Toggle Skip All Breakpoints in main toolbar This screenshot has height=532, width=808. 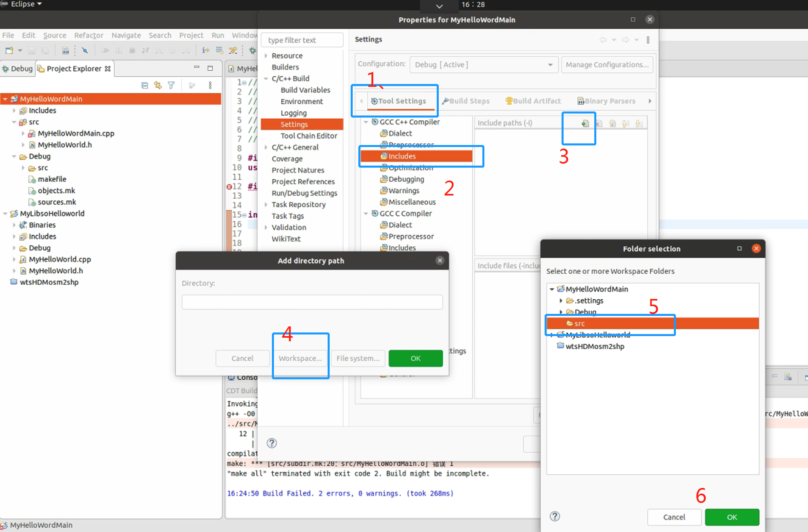pos(85,50)
